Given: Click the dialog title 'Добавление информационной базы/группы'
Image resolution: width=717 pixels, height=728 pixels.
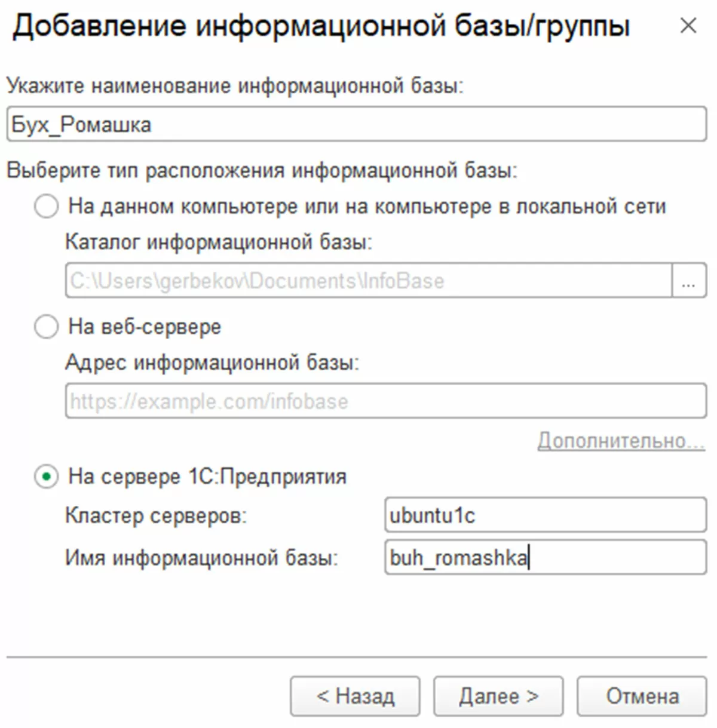Looking at the screenshot, I should pyautogui.click(x=321, y=26).
